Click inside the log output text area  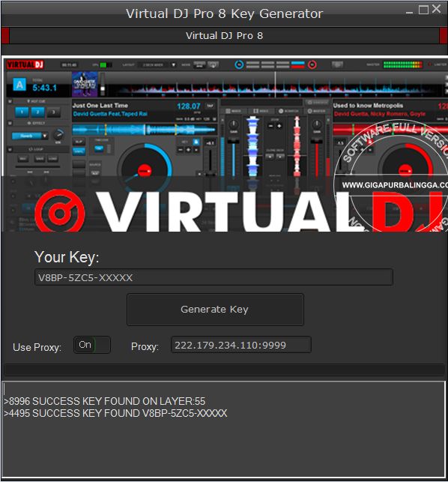point(224,430)
